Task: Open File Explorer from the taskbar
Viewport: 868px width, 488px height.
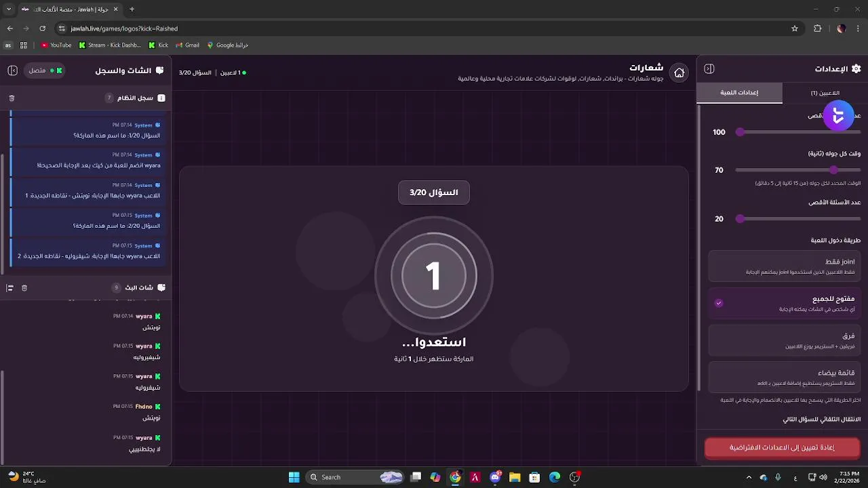Action: 515,477
